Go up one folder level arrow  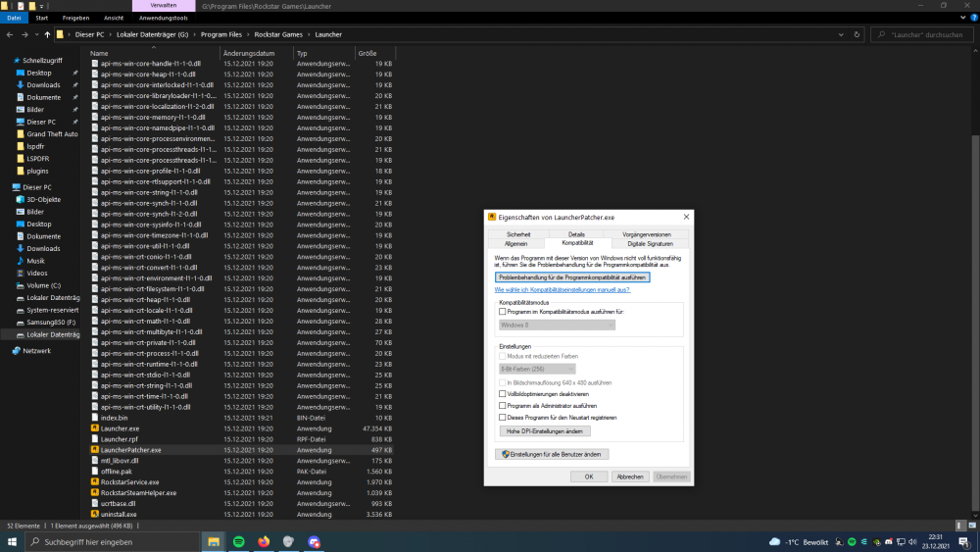pos(47,35)
